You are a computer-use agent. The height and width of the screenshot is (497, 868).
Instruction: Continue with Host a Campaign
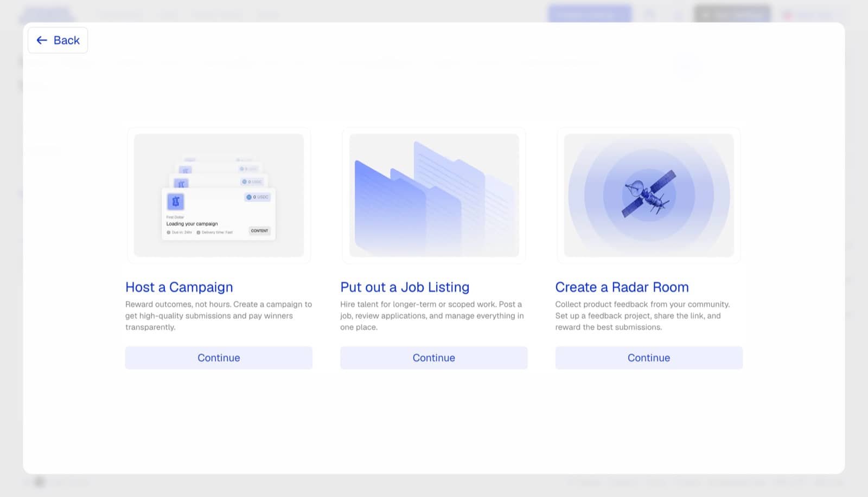tap(219, 358)
